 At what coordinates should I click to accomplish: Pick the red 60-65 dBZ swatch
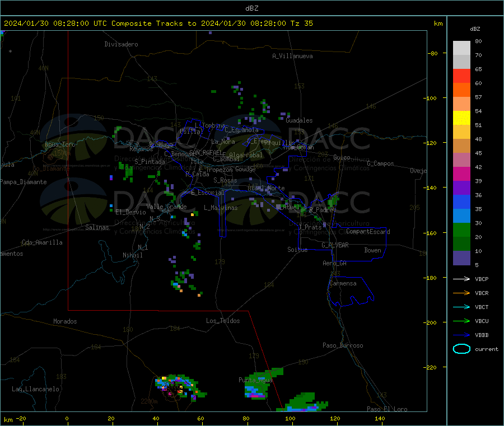(461, 76)
